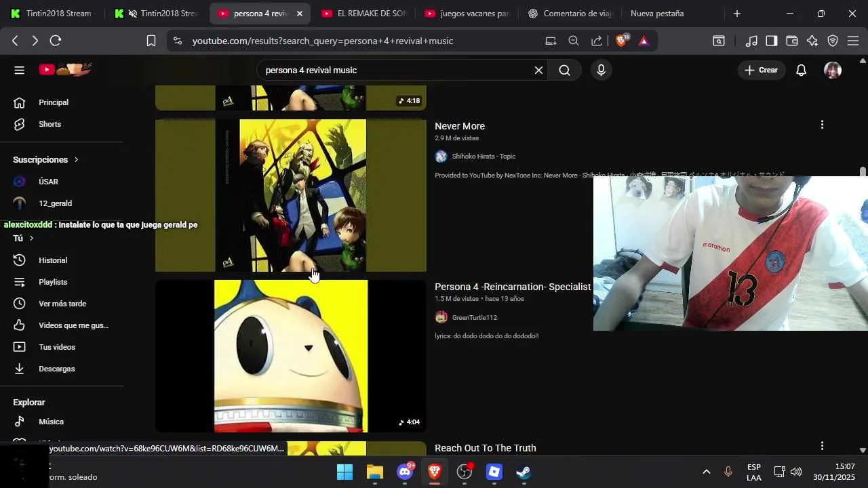Toggle the browser sidebar panel icon

(x=772, y=41)
